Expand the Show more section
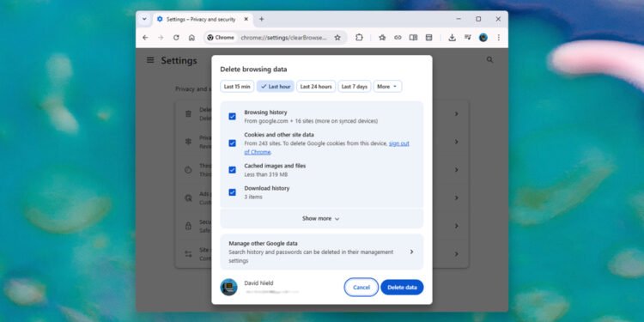 (x=322, y=218)
